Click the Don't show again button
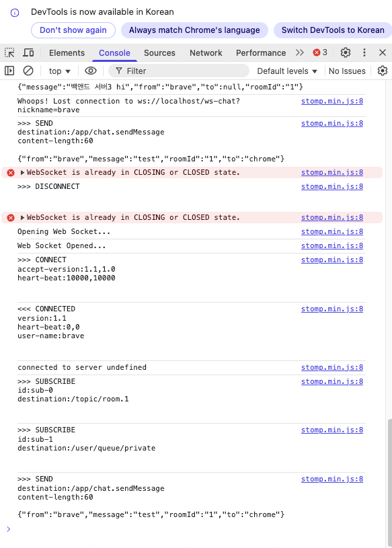This screenshot has height=548, width=392. [73, 30]
